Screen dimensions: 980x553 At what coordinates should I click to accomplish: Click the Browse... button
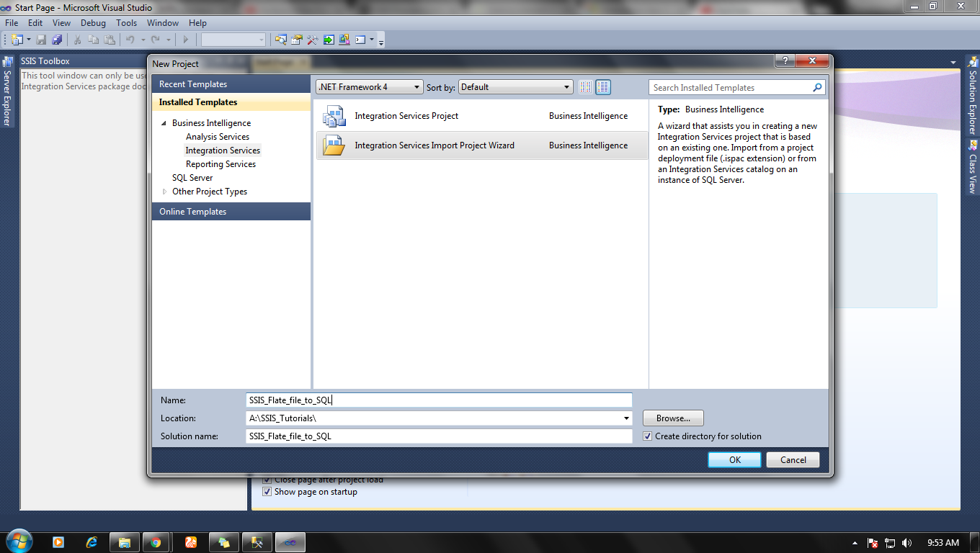[673, 418]
